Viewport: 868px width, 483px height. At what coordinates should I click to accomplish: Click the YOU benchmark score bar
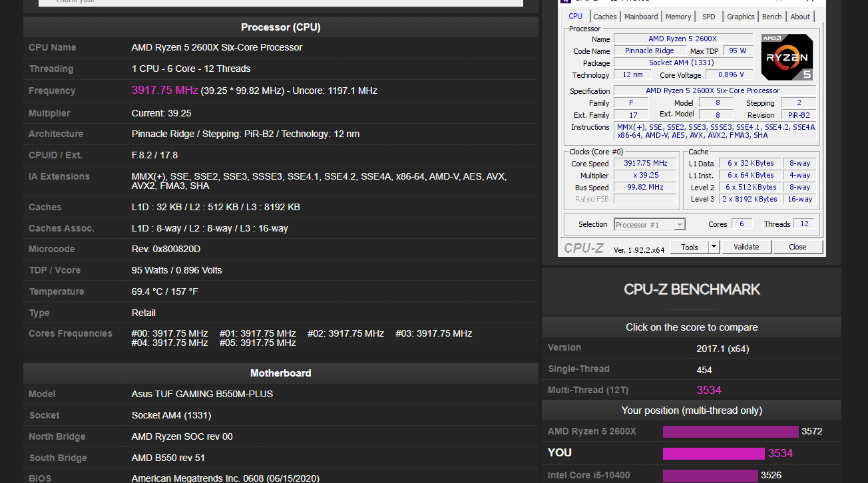point(714,452)
